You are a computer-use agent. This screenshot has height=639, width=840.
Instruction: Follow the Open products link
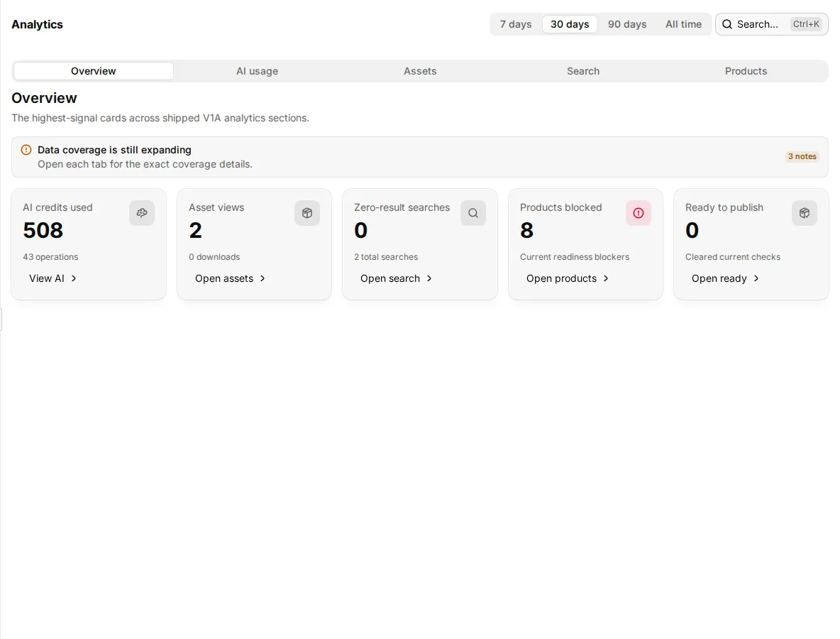[x=568, y=278]
